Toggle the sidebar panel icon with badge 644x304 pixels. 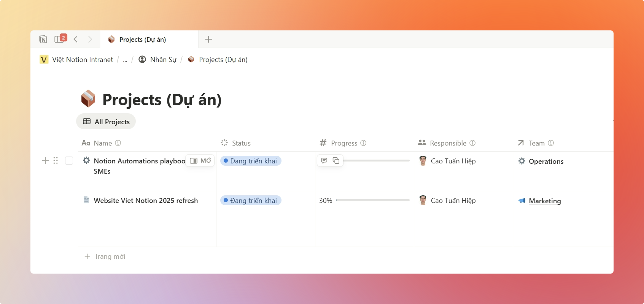tap(59, 39)
